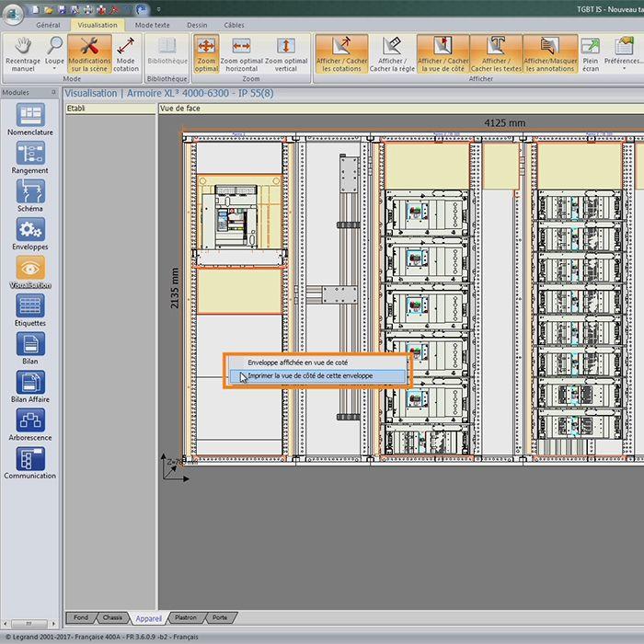Click the Vue de face header
Screen dimensions: 644x644
(x=401, y=109)
